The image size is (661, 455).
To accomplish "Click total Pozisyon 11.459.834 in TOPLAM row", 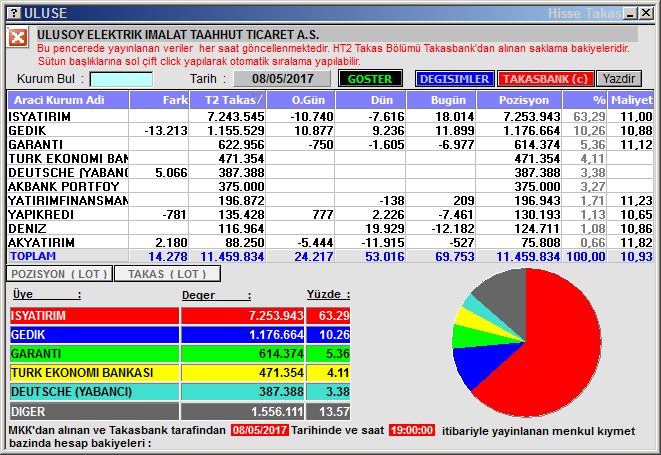I will [x=528, y=256].
